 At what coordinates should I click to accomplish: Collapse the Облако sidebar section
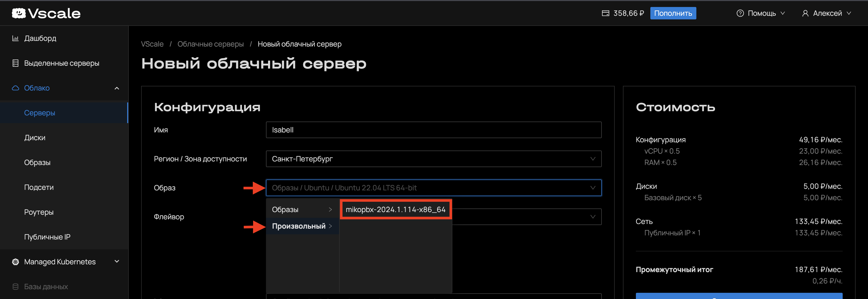[x=117, y=88]
